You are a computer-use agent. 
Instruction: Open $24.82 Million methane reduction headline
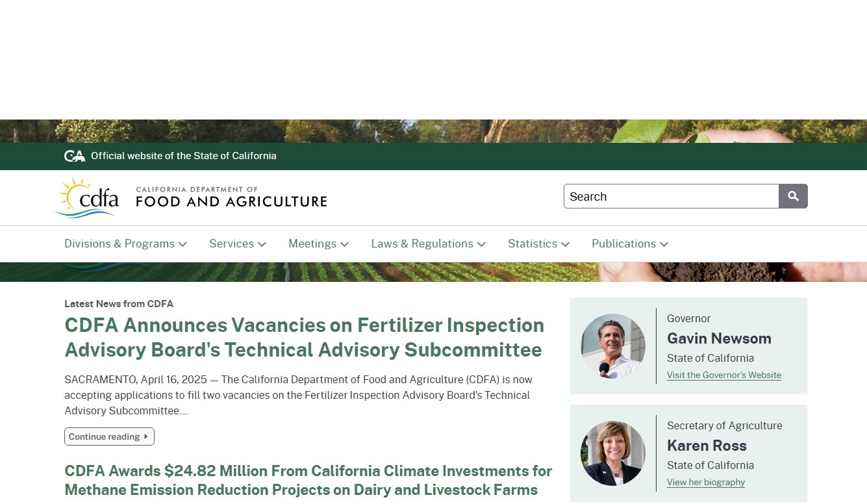coord(308,480)
